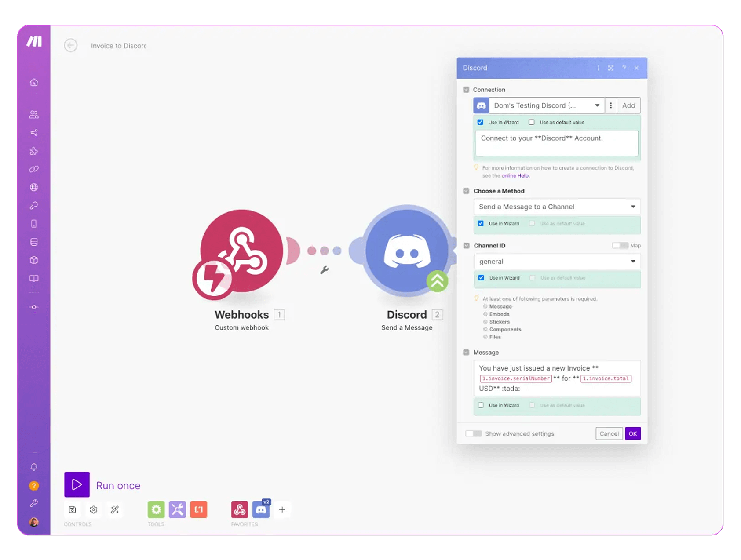Toggle Channel ID Use in Wizard checkbox

pos(481,278)
